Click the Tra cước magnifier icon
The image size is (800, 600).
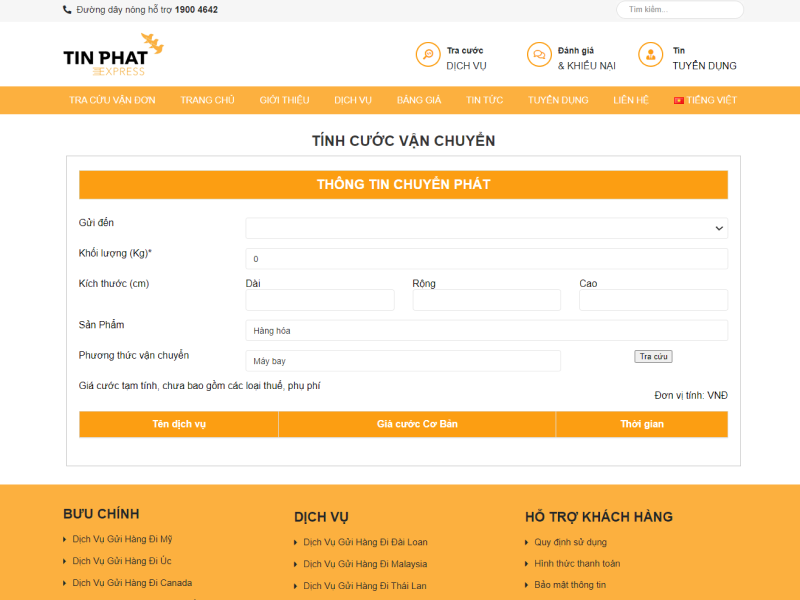pos(428,55)
